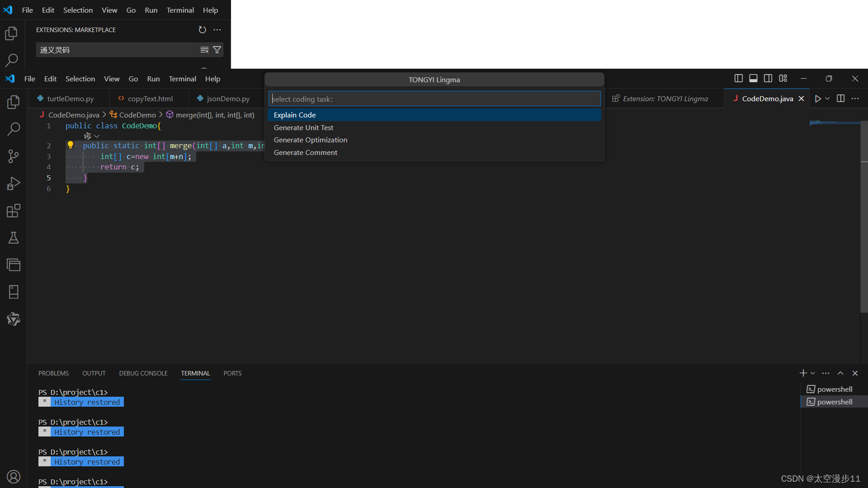Click the refresh icon in Extensions panel
Viewport: 868px width, 488px height.
pos(202,29)
